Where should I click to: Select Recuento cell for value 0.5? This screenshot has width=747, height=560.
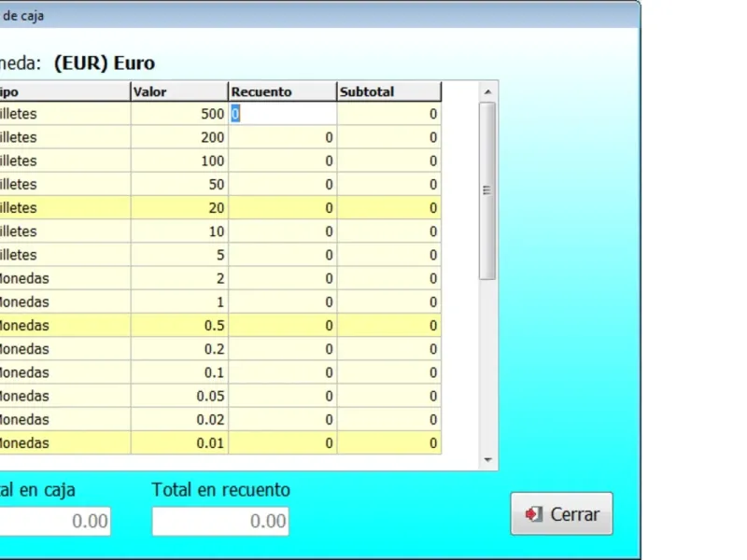(283, 325)
